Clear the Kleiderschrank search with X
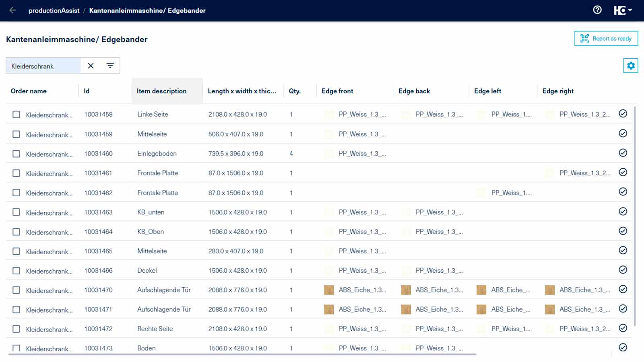The height and width of the screenshot is (362, 644). (91, 66)
